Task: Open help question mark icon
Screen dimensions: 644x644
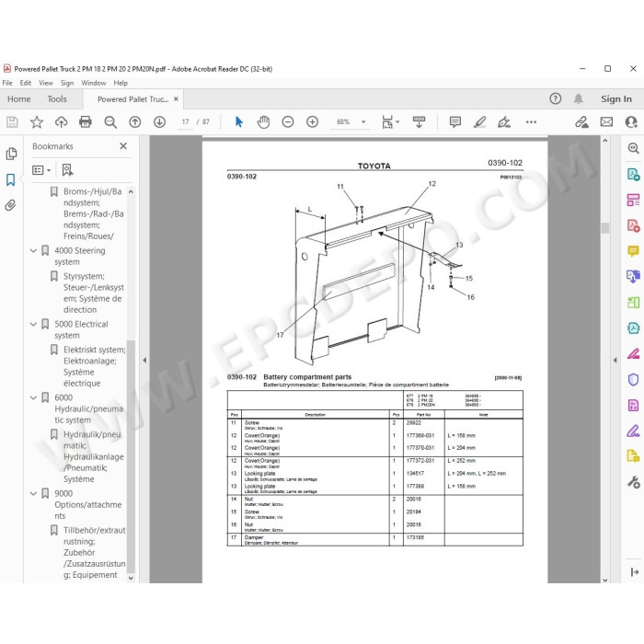Action: (556, 98)
